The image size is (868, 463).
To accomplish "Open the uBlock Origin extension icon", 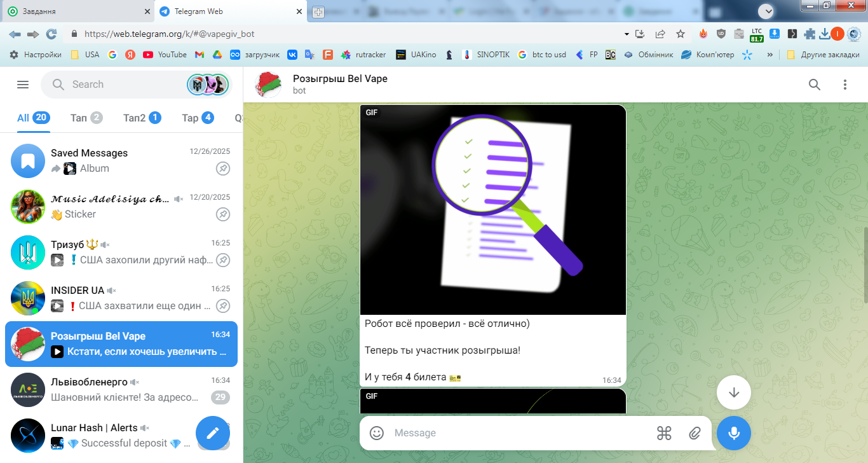I will coord(721,34).
